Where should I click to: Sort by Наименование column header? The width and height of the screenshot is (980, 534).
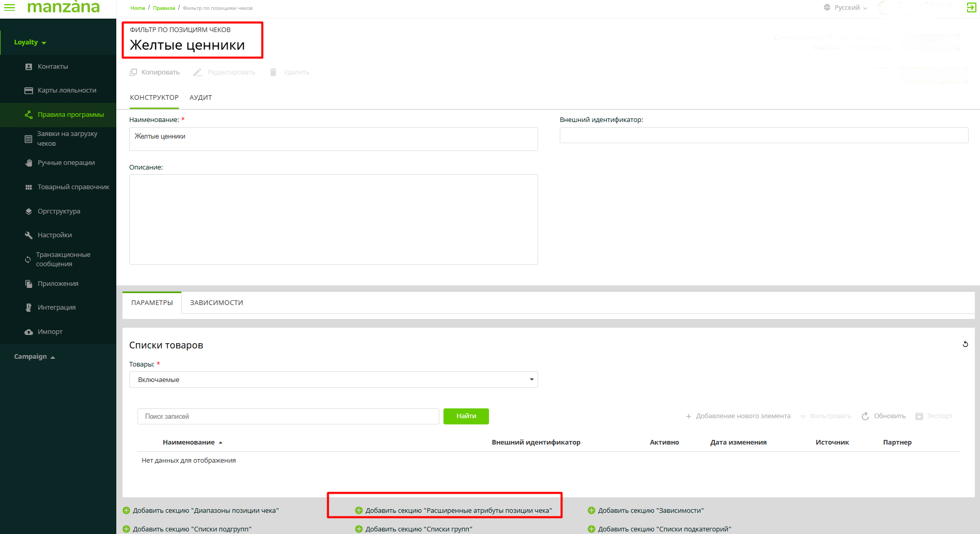pyautogui.click(x=189, y=443)
